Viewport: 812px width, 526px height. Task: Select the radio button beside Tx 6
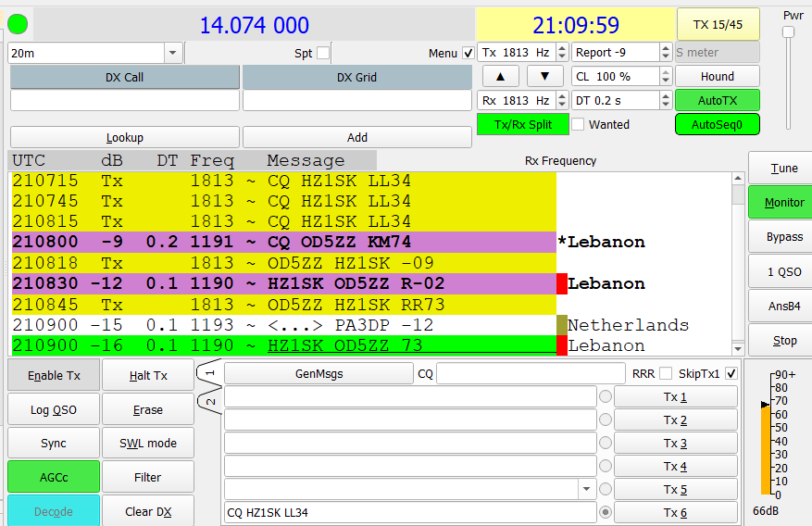[x=606, y=512]
